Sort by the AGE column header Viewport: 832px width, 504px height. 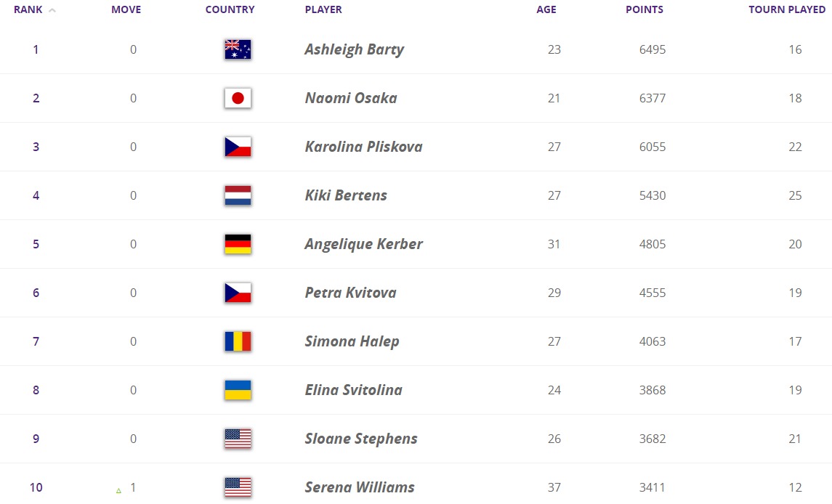coord(546,9)
